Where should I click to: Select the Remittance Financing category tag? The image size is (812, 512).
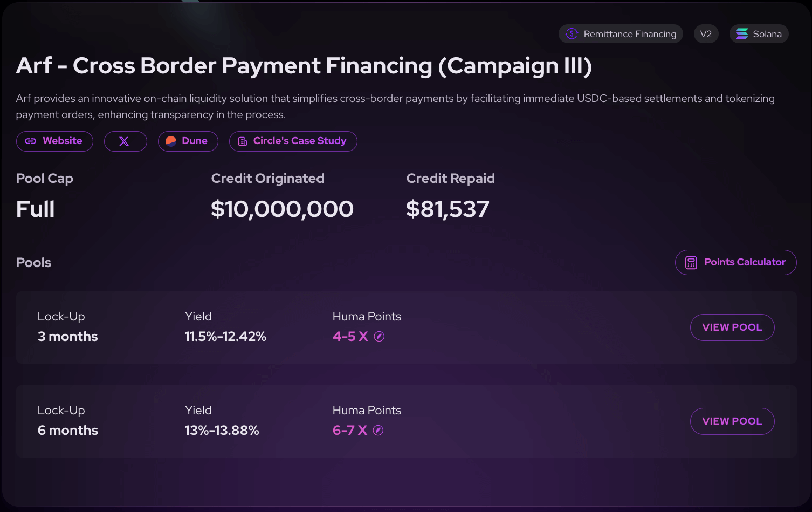(621, 33)
